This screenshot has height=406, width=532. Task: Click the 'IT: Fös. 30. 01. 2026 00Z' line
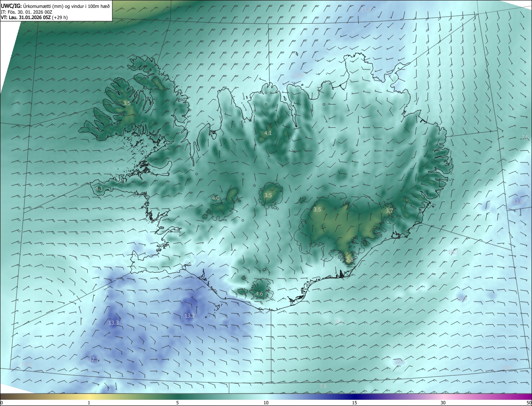coord(27,12)
